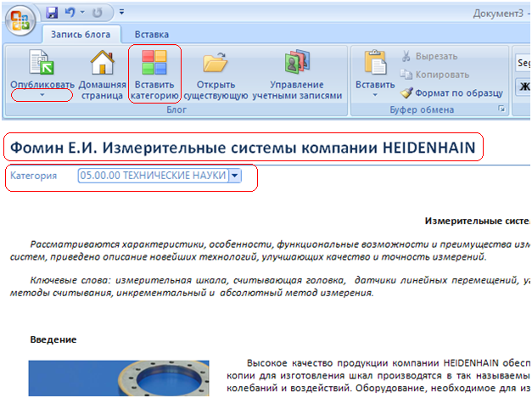Select Формат по образцу brush tool
The height and width of the screenshot is (398, 532).
click(x=451, y=93)
